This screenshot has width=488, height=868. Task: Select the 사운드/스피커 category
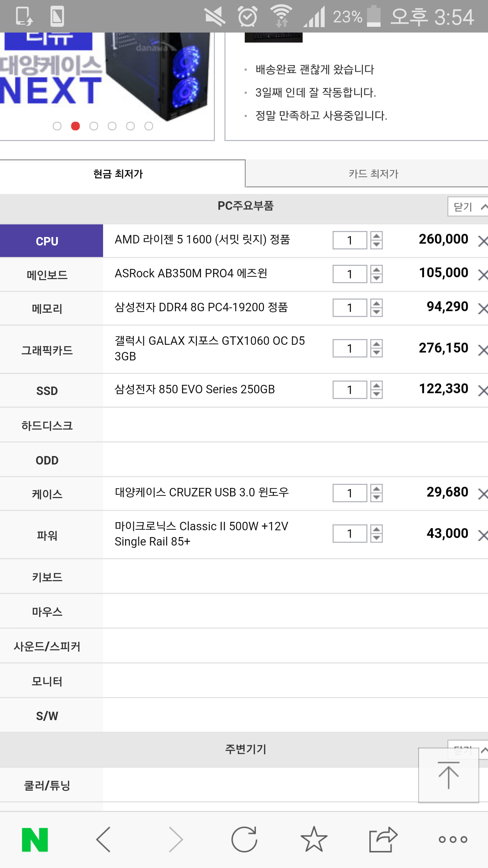pos(52,646)
